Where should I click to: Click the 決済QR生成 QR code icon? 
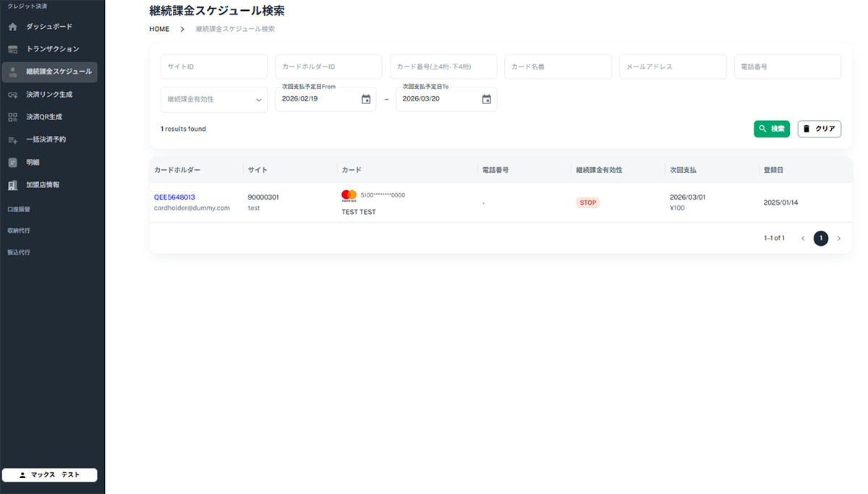[12, 117]
